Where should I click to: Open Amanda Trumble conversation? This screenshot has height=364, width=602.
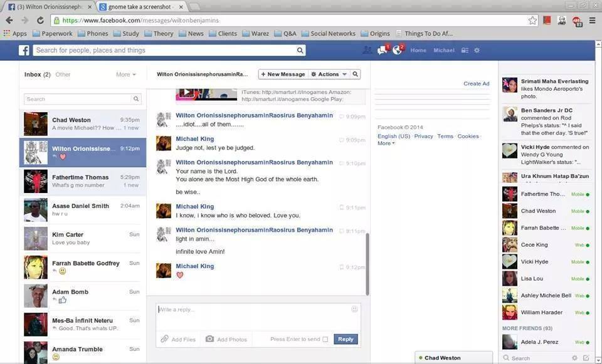83,351
